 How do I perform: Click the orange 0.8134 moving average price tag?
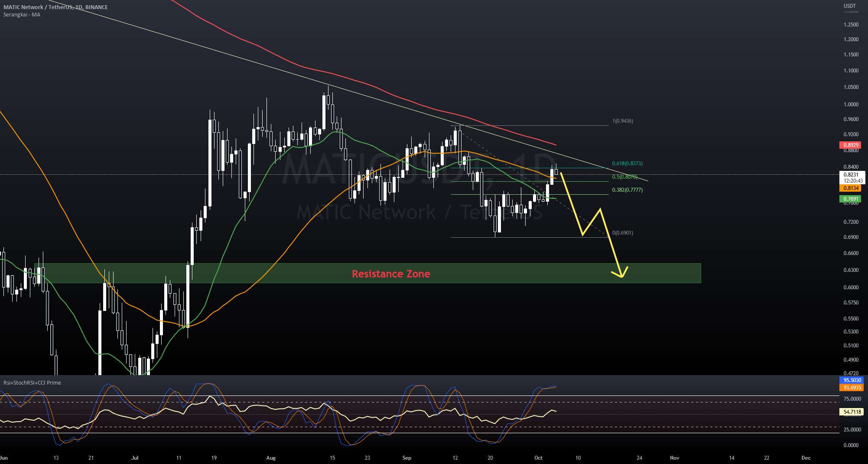850,188
